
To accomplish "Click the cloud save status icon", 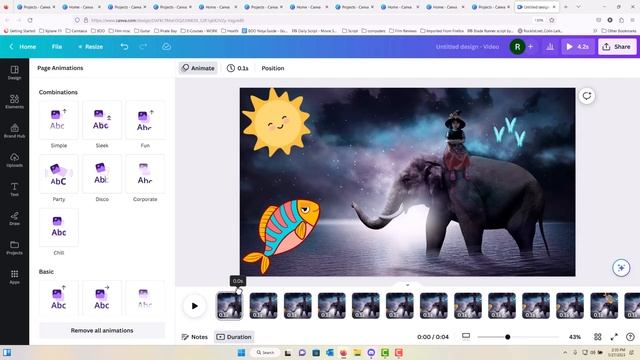I will [166, 47].
